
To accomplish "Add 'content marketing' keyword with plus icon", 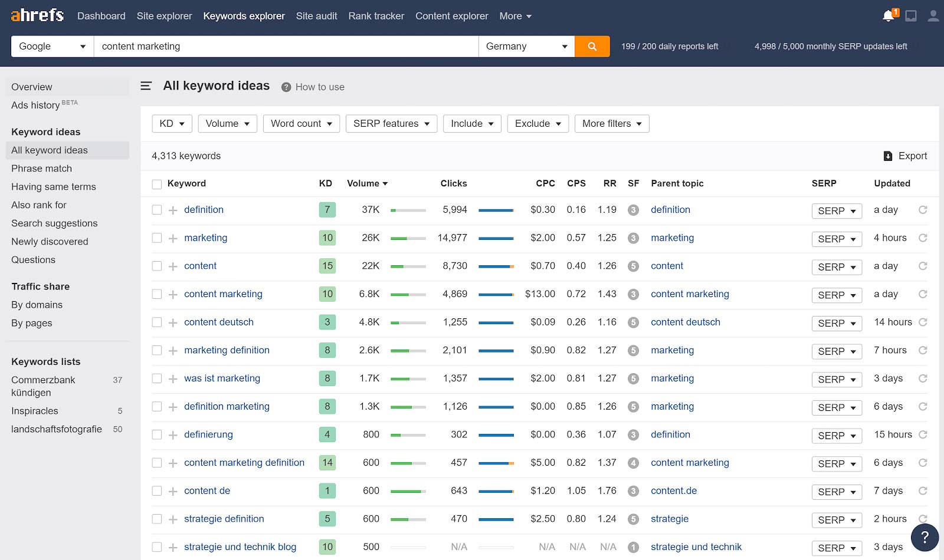I will click(173, 295).
